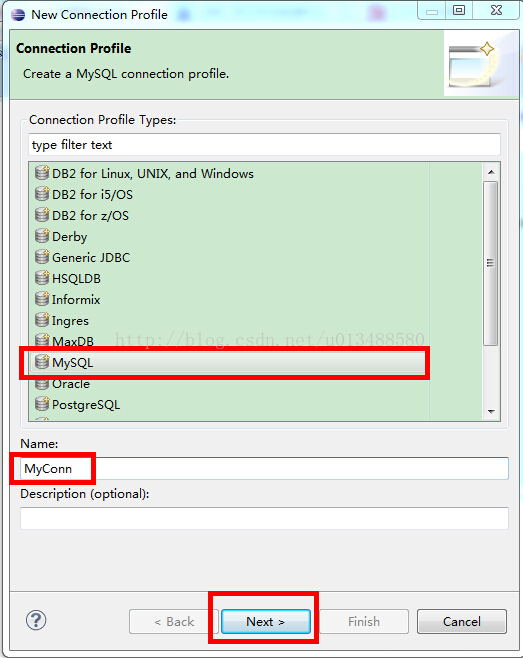Click the Derby database icon

click(x=42, y=235)
